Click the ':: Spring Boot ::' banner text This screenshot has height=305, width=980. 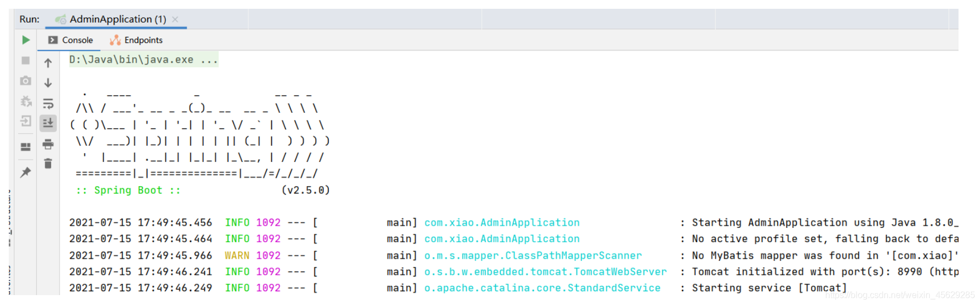128,190
